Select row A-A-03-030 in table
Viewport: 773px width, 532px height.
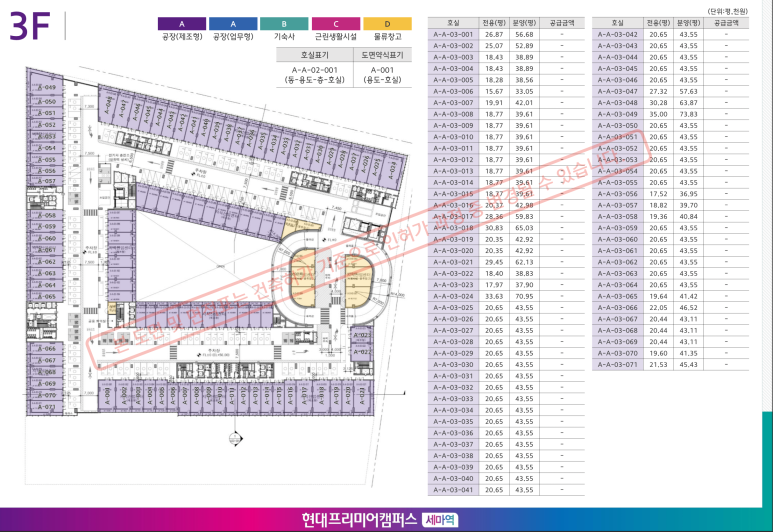coord(506,364)
